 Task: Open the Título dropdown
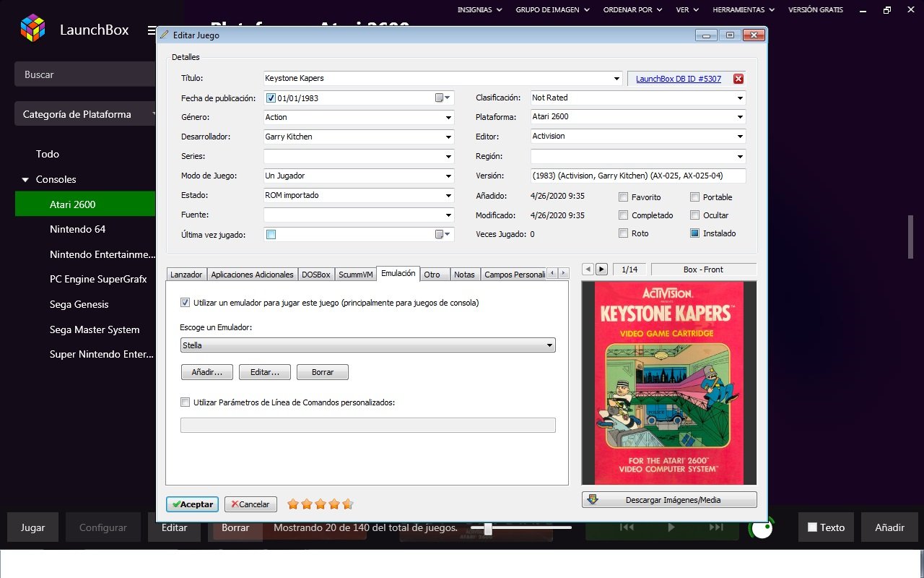[x=616, y=79]
